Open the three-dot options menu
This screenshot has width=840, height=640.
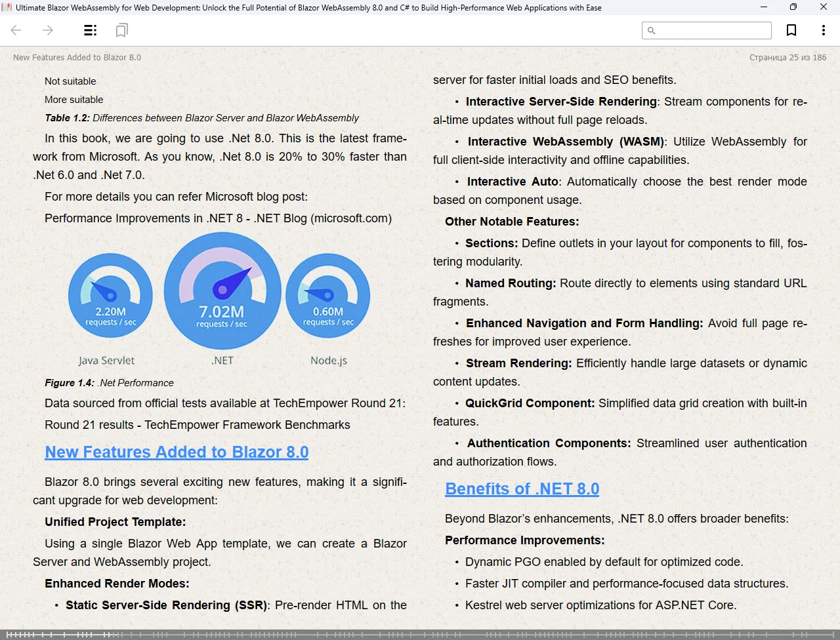(x=823, y=30)
